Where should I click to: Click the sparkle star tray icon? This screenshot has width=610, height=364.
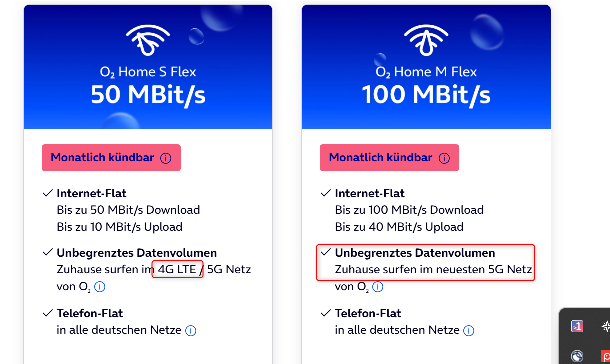point(606,326)
